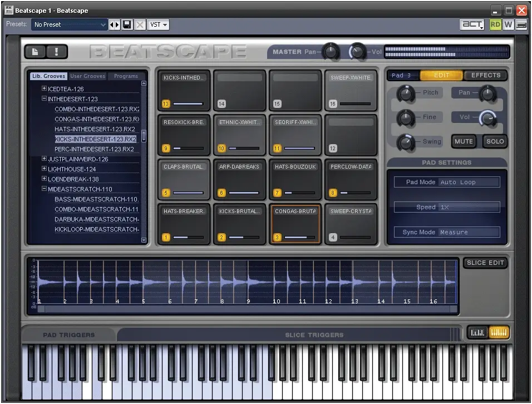Click the new program document icon
Screen dimensions: 532x404
(35, 52)
